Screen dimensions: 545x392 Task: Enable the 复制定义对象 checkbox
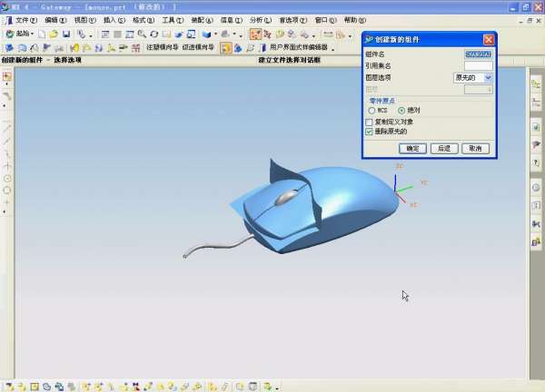coord(369,122)
